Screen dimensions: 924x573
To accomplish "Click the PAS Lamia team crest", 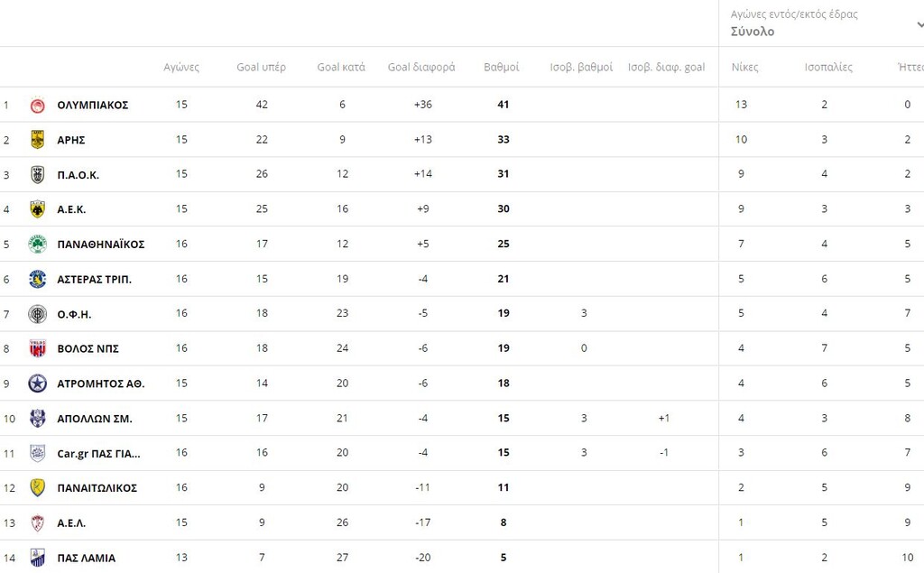I will 37,558.
